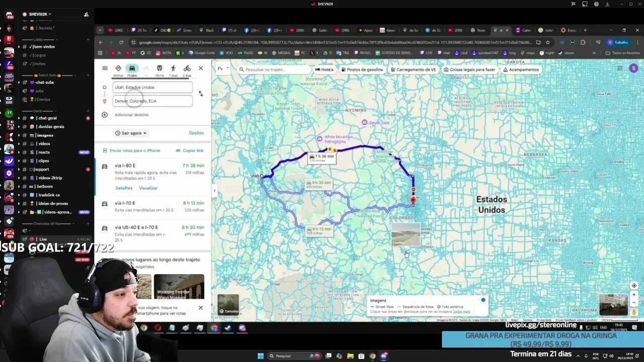
Task: Select the best travel mode icon
Action: pos(118,68)
